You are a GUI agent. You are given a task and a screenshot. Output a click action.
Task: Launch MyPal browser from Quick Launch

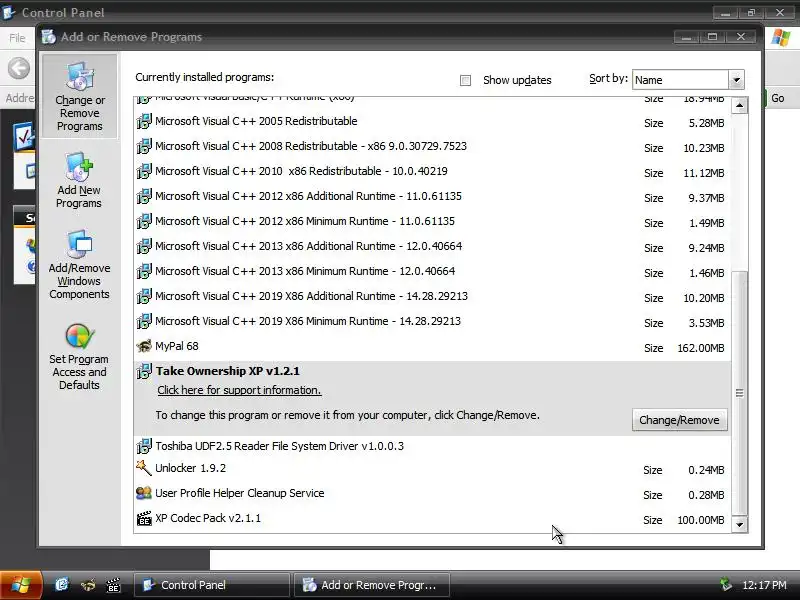click(x=88, y=585)
